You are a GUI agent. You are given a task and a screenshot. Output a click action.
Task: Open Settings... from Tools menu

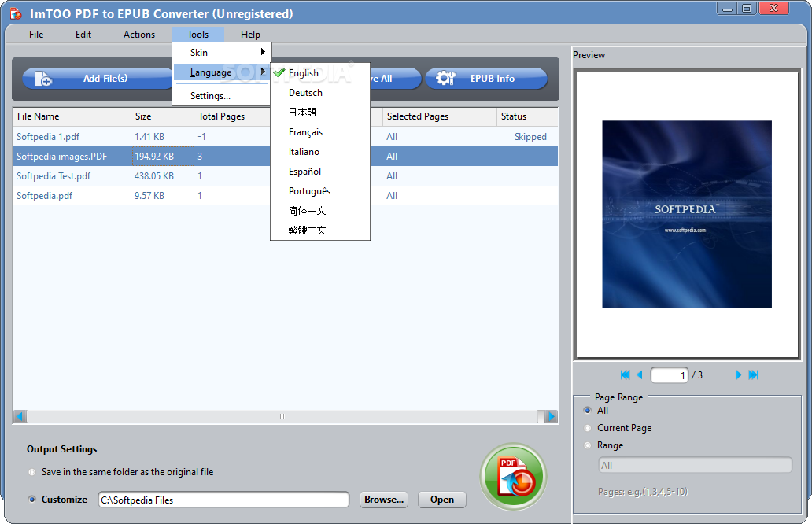pyautogui.click(x=222, y=96)
